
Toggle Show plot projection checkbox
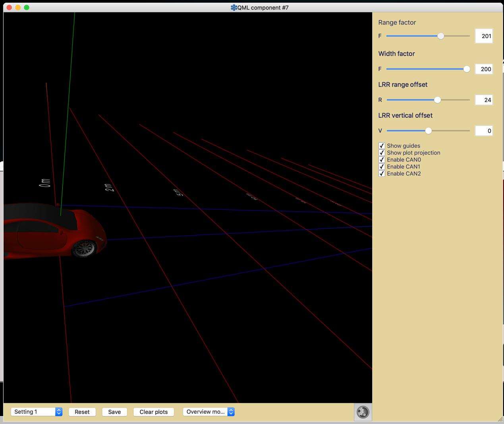382,153
